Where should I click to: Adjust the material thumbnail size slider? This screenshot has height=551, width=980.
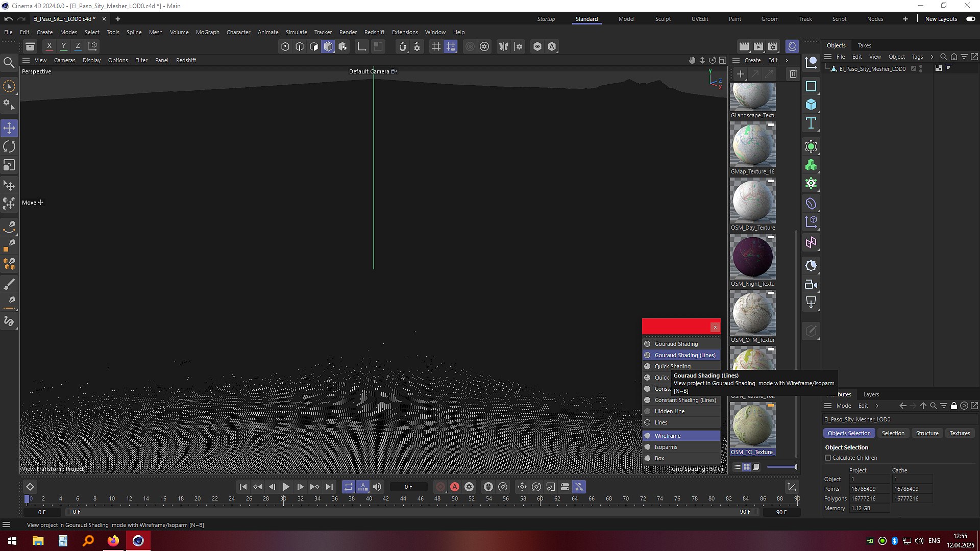(x=781, y=467)
